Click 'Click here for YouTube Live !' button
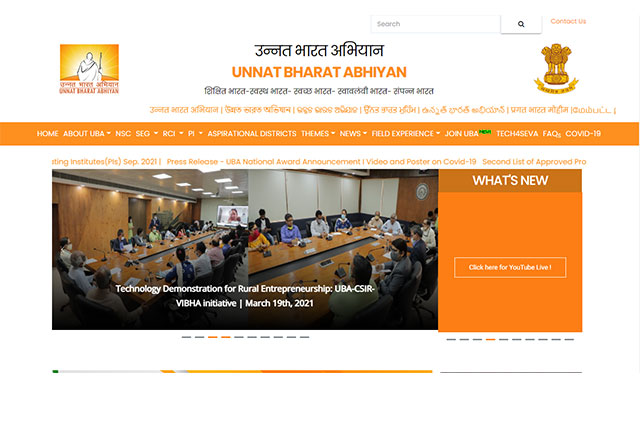Viewport: 640px width, 426px height. pos(510,267)
